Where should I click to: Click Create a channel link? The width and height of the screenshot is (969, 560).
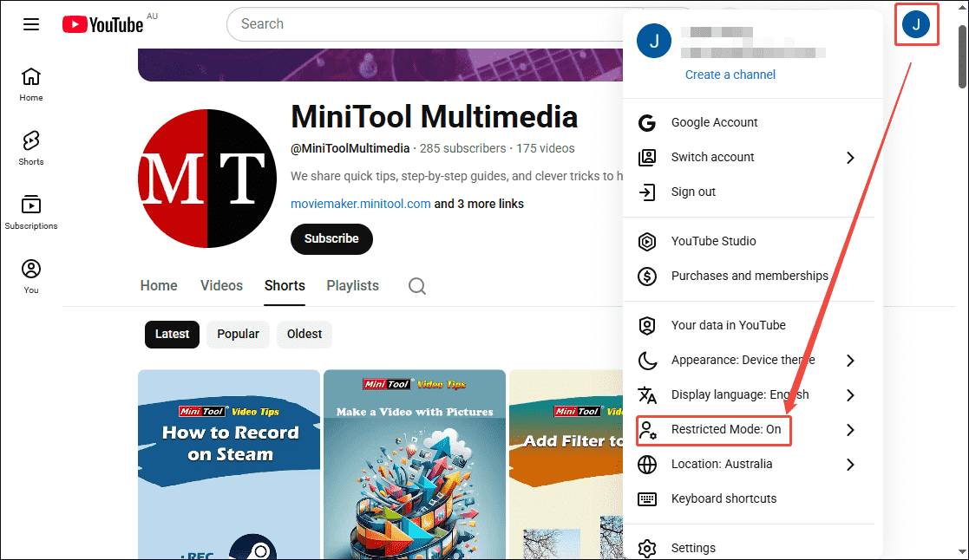[x=730, y=75]
